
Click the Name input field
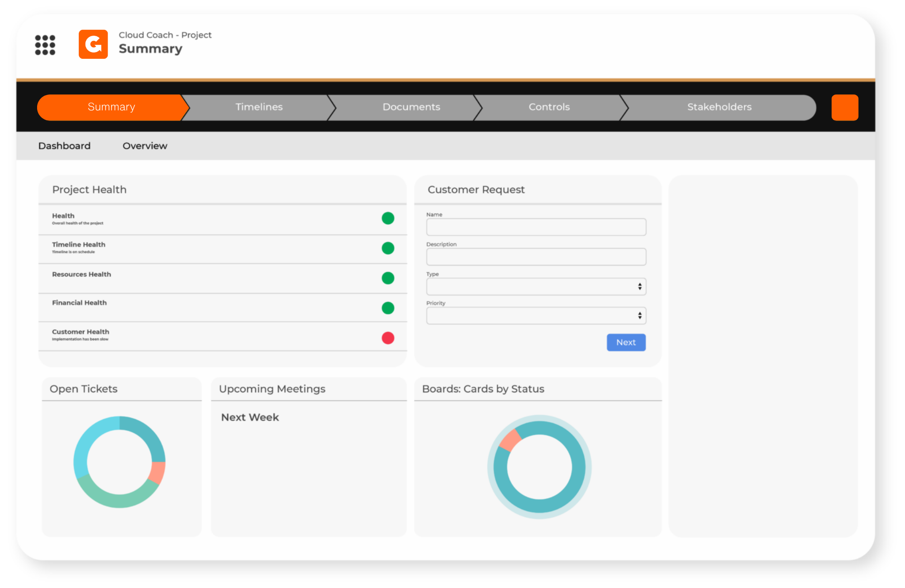click(x=536, y=227)
